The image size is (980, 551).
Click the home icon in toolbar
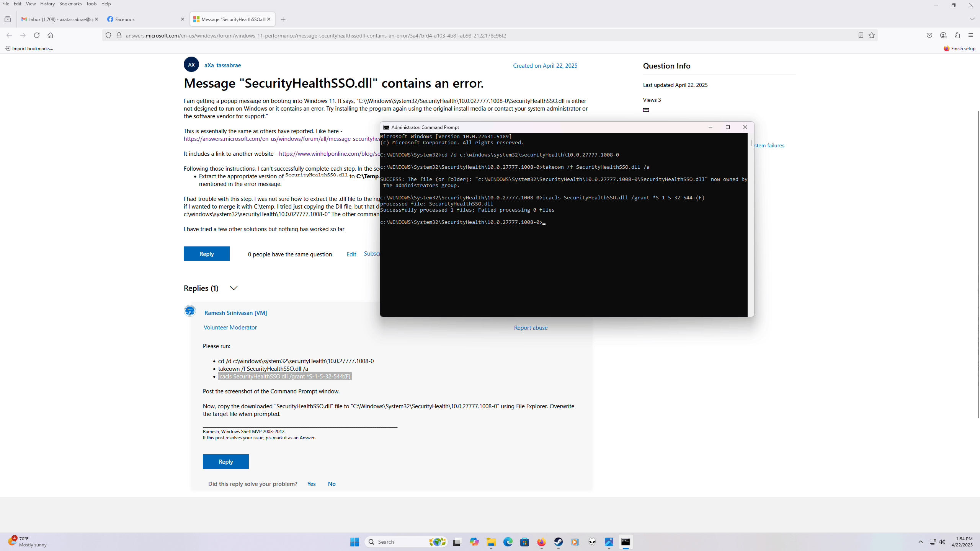[50, 35]
